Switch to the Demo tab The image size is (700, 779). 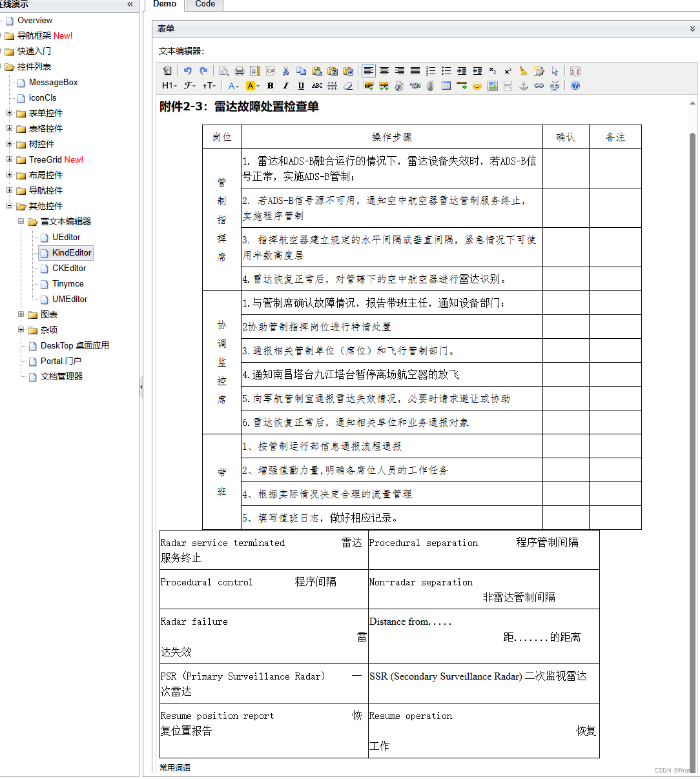click(x=165, y=5)
